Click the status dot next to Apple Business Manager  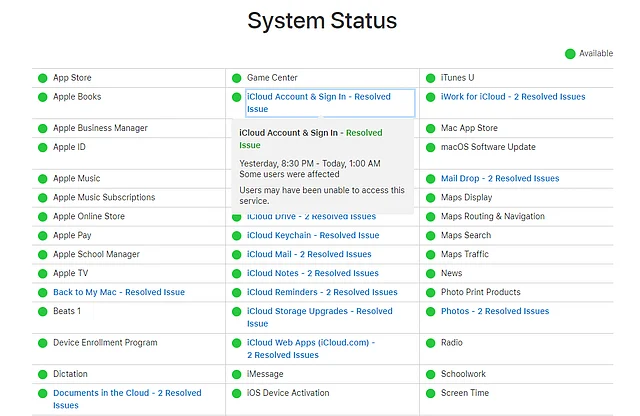(x=42, y=129)
